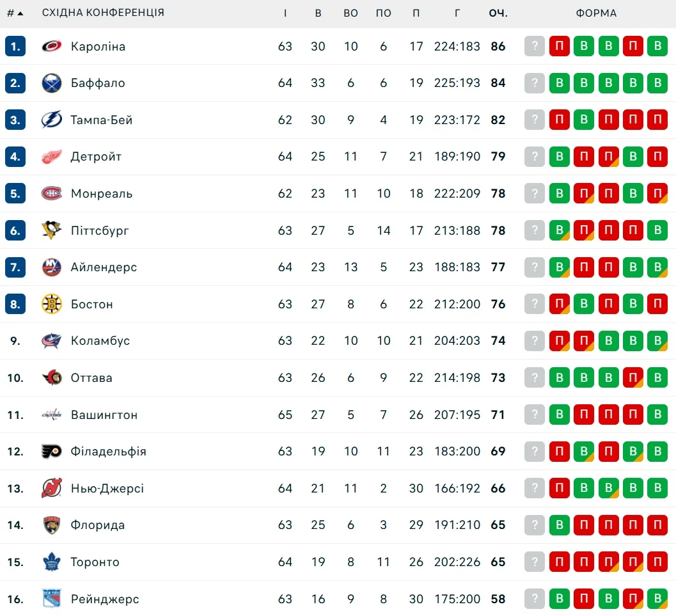Click the Montreal Canadiens logo
Image resolution: width=676 pixels, height=616 pixels.
(52, 193)
